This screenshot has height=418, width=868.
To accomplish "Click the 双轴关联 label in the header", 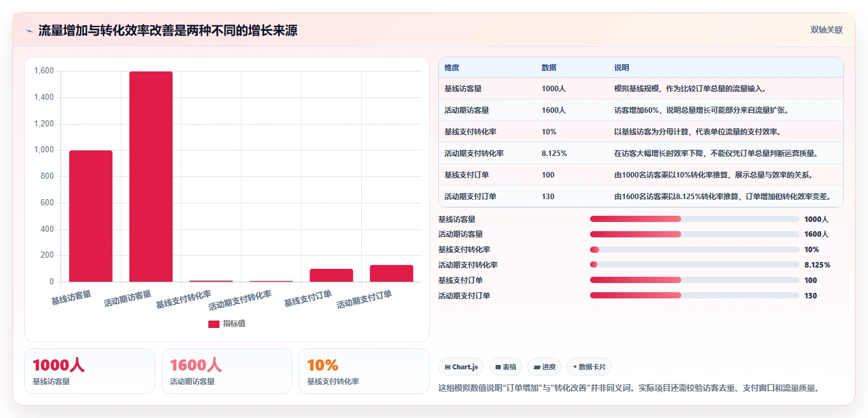I will point(826,30).
